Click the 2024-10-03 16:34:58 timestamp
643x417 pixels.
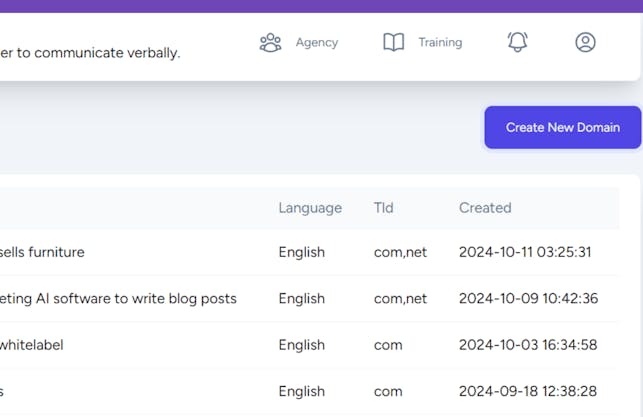tap(528, 345)
